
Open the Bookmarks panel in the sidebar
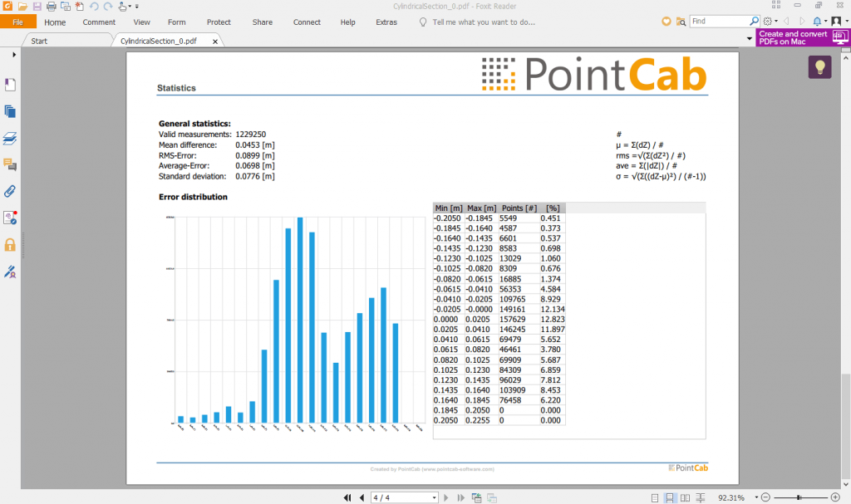(x=10, y=84)
